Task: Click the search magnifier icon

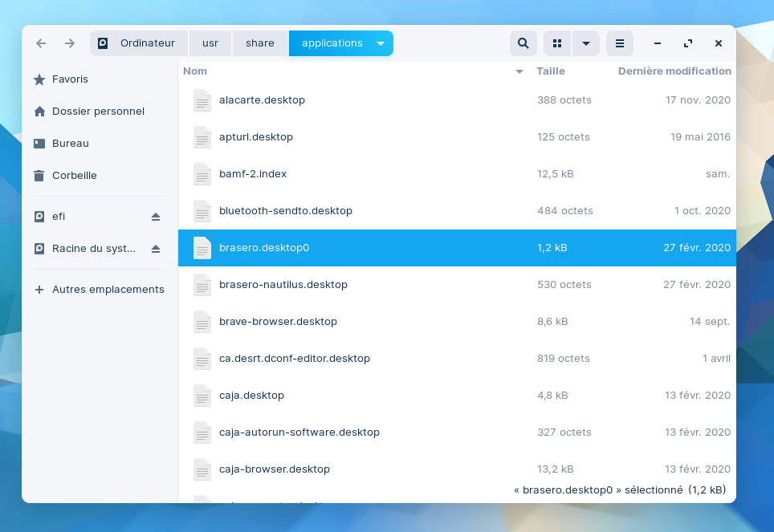Action: pyautogui.click(x=523, y=43)
